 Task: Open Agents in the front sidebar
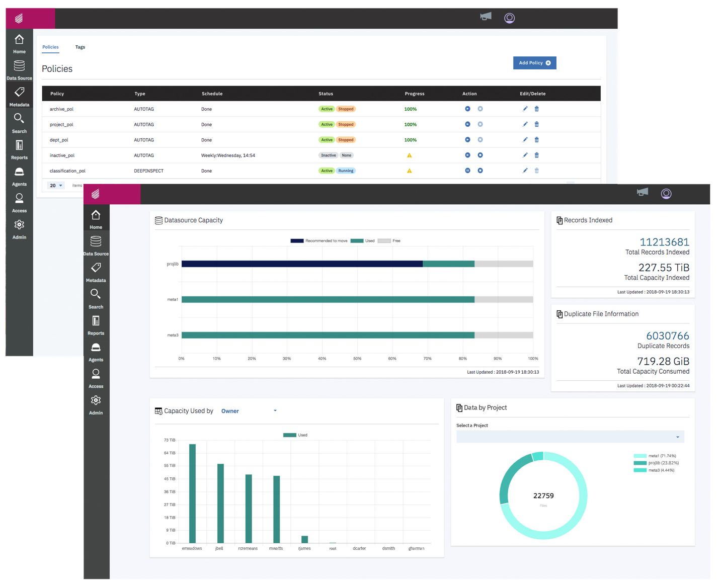96,352
